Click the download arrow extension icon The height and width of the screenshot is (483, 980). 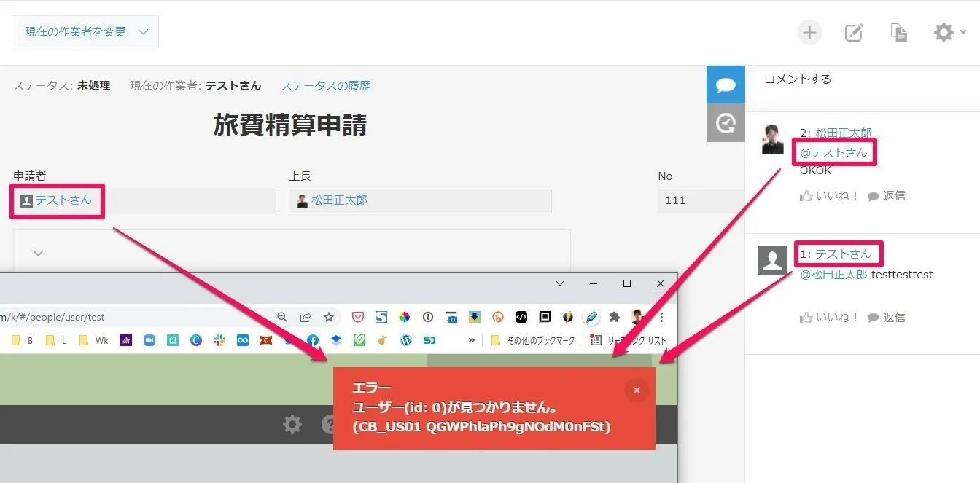475,317
